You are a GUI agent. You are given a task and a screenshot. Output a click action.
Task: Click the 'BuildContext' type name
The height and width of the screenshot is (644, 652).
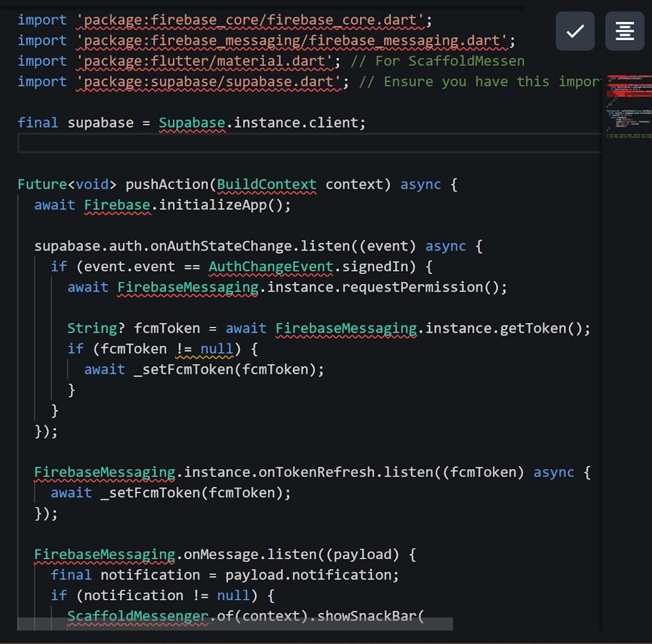(x=267, y=184)
